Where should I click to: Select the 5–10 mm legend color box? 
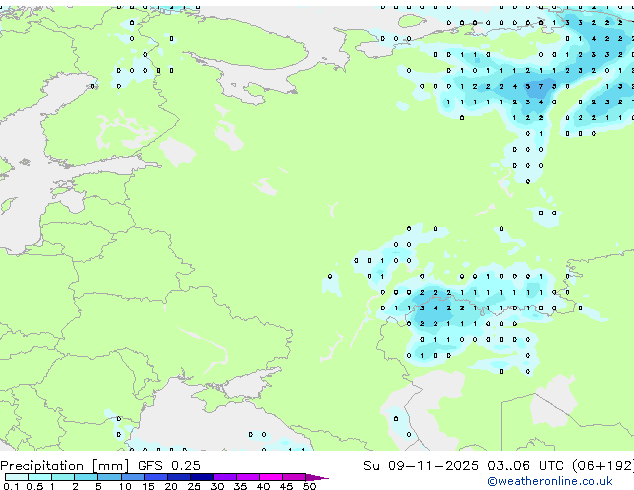[x=109, y=477]
